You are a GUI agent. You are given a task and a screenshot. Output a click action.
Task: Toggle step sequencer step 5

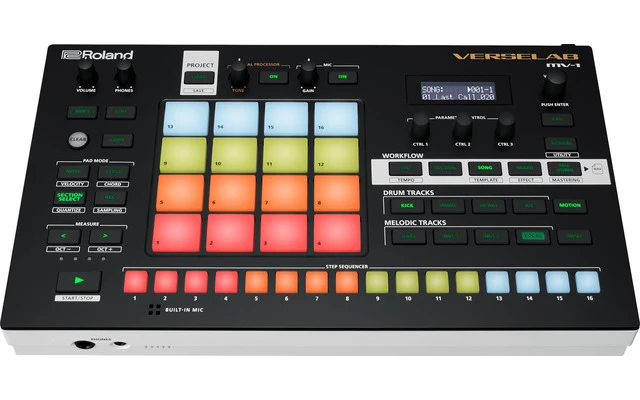click(256, 282)
